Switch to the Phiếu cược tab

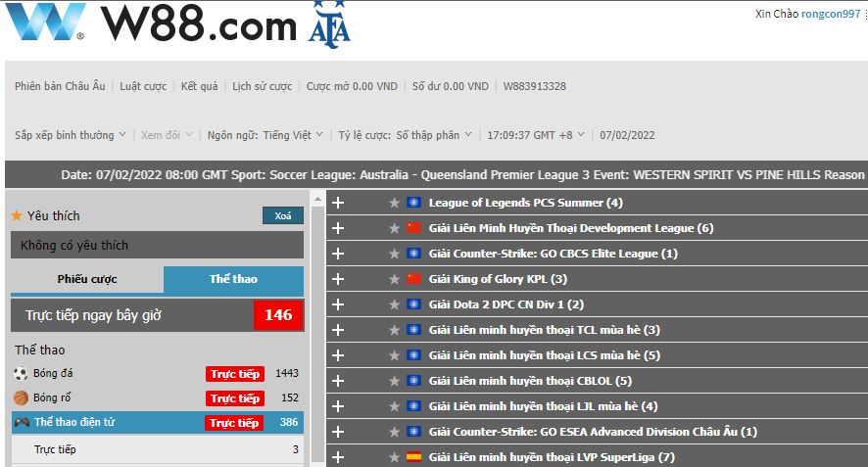pyautogui.click(x=87, y=279)
